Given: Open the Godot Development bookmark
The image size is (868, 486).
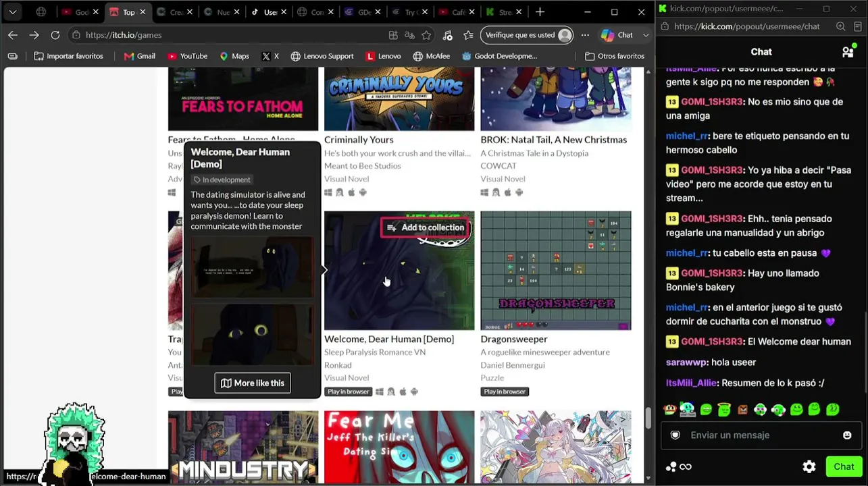Looking at the screenshot, I should [x=500, y=56].
